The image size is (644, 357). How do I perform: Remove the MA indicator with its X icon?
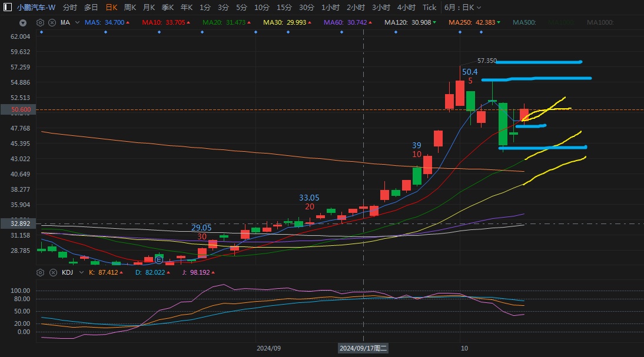click(52, 22)
